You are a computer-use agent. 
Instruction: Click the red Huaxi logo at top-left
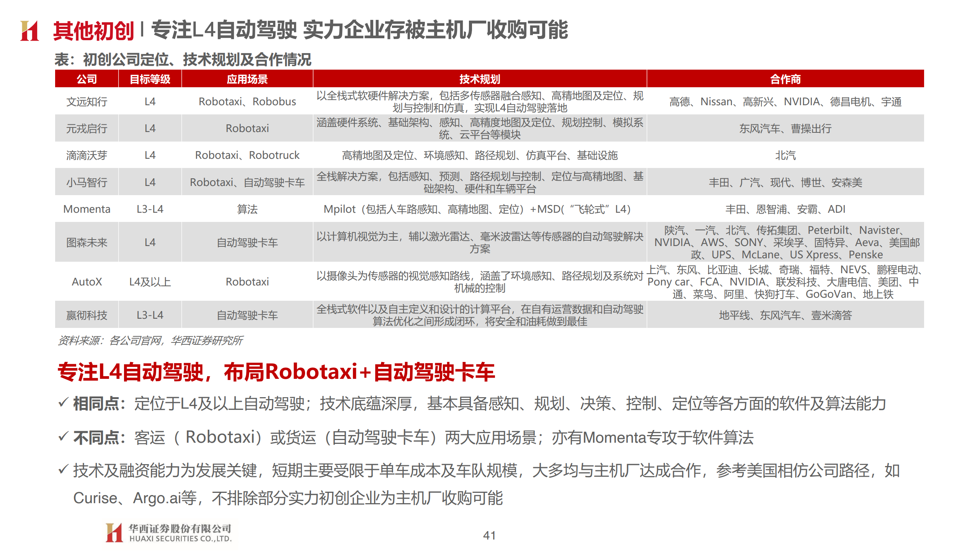[x=29, y=31]
